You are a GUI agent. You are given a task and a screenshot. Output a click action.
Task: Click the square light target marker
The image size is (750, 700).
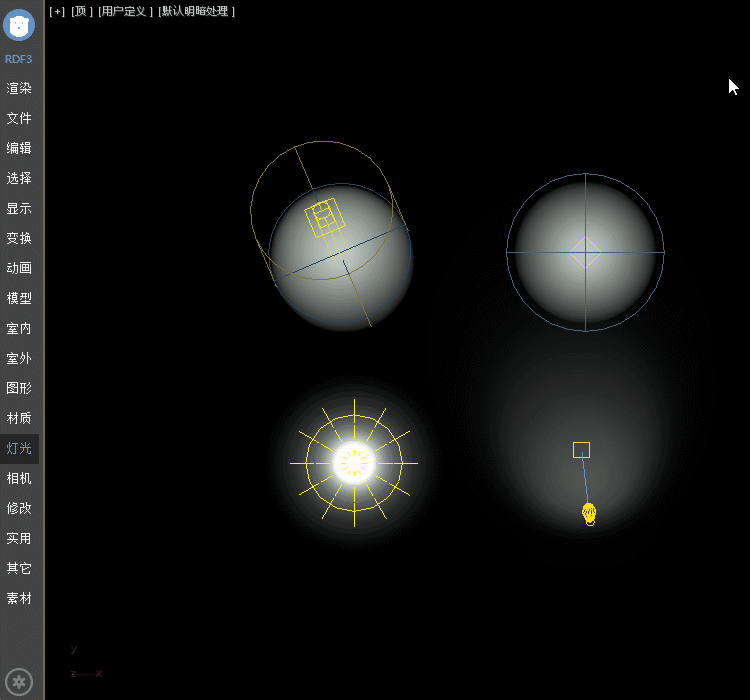[x=581, y=450]
